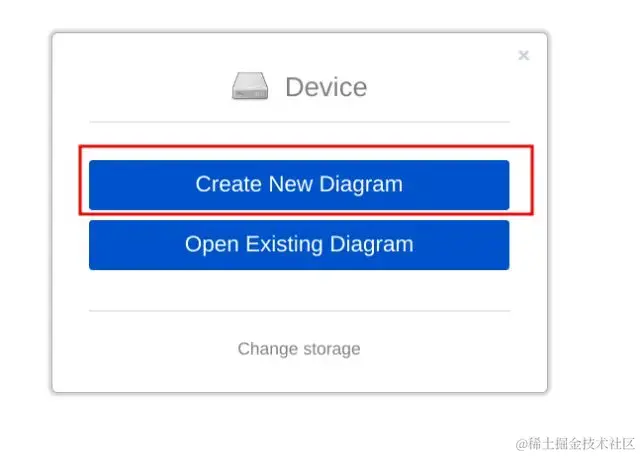Screen dimensions: 640x456
Task: Click the small X in the dialog corner
Action: click(523, 56)
